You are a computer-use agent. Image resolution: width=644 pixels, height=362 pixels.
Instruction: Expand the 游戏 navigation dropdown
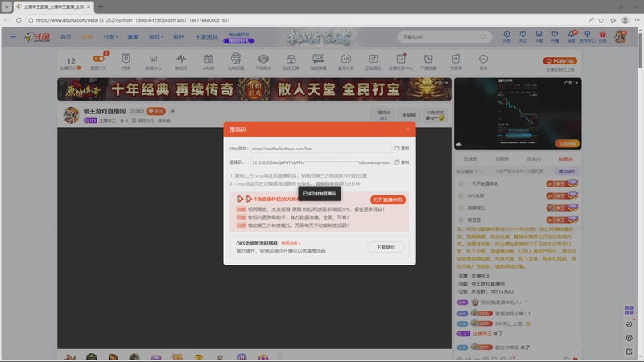coord(155,37)
